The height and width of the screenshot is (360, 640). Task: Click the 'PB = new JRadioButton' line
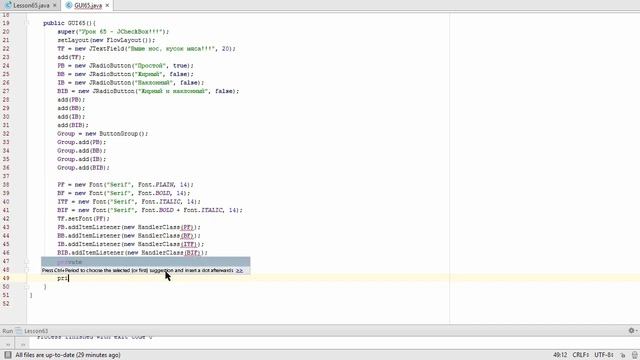[125, 66]
